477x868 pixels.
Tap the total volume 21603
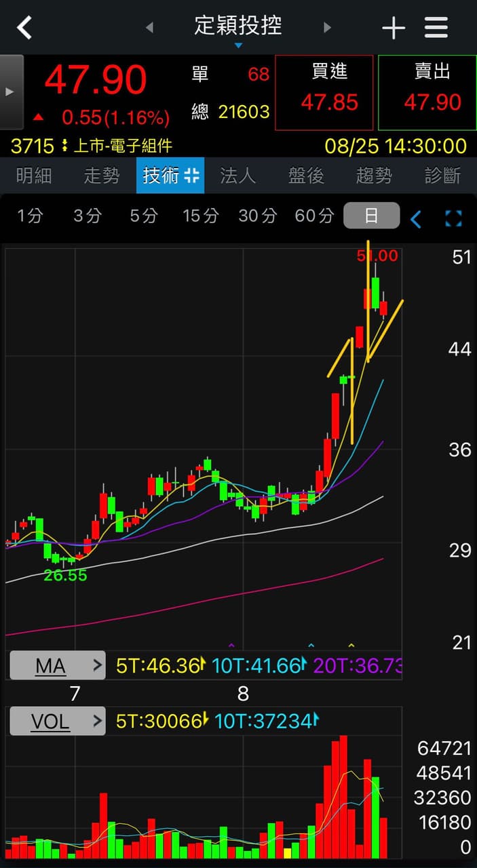[x=244, y=111]
